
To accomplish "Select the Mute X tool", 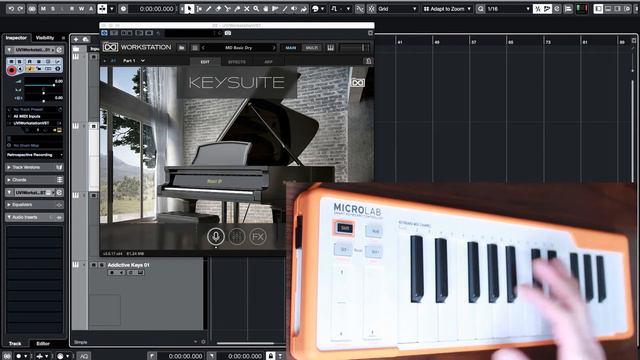I will point(247,9).
